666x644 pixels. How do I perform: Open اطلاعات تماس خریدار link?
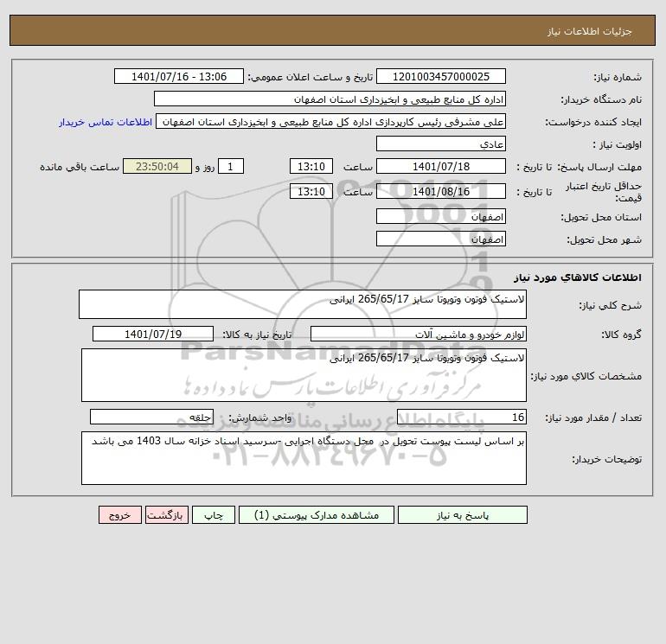point(106,122)
